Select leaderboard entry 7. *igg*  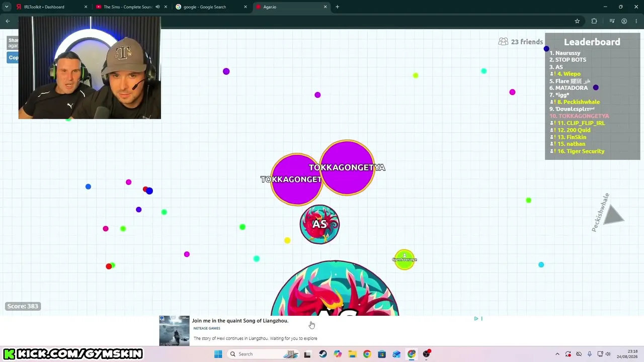pyautogui.click(x=559, y=95)
